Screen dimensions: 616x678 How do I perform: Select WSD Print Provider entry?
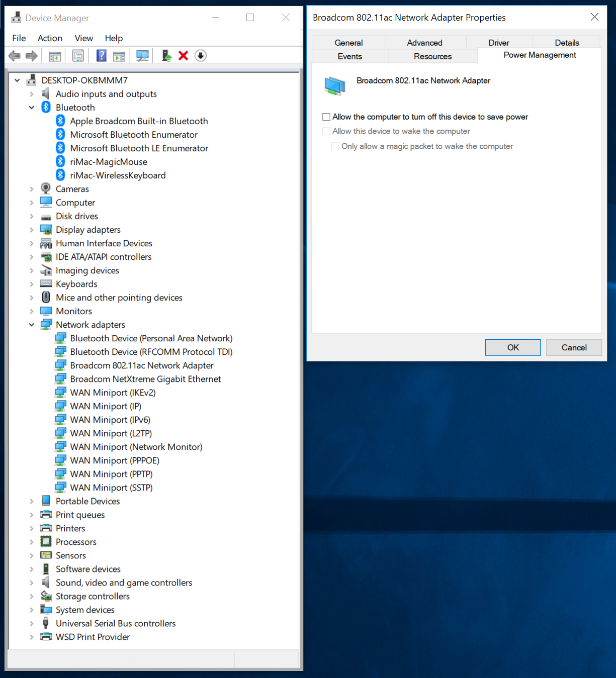coord(93,637)
